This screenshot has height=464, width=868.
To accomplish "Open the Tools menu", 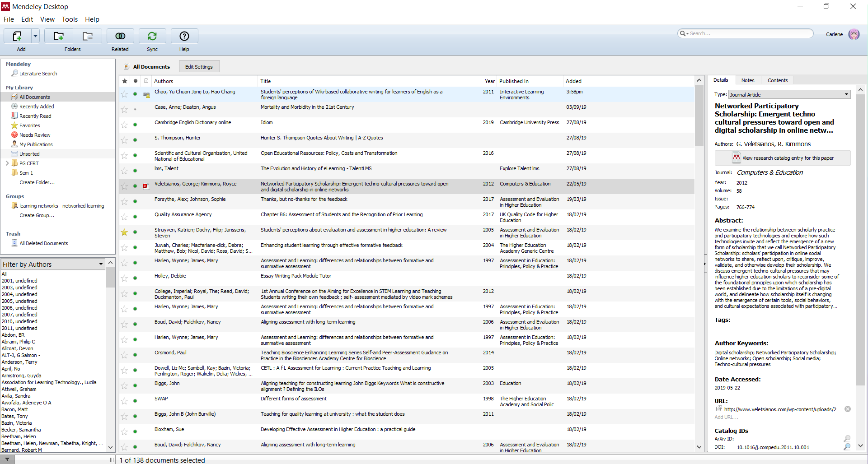I will [70, 19].
